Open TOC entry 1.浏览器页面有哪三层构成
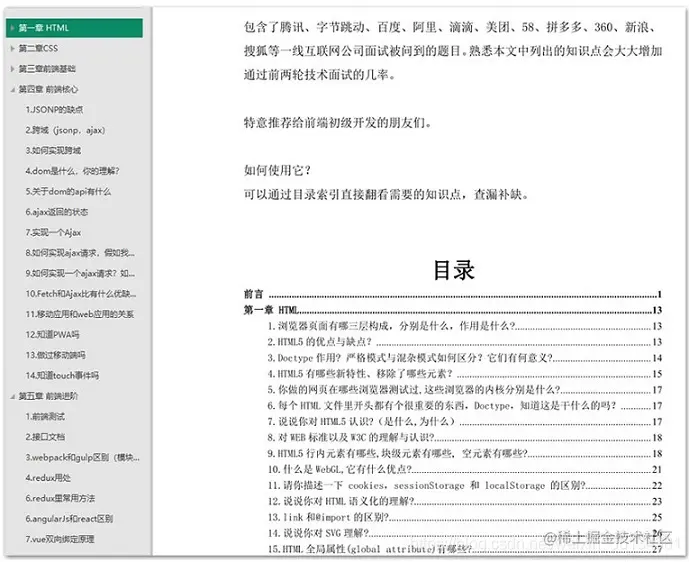 pos(465,326)
